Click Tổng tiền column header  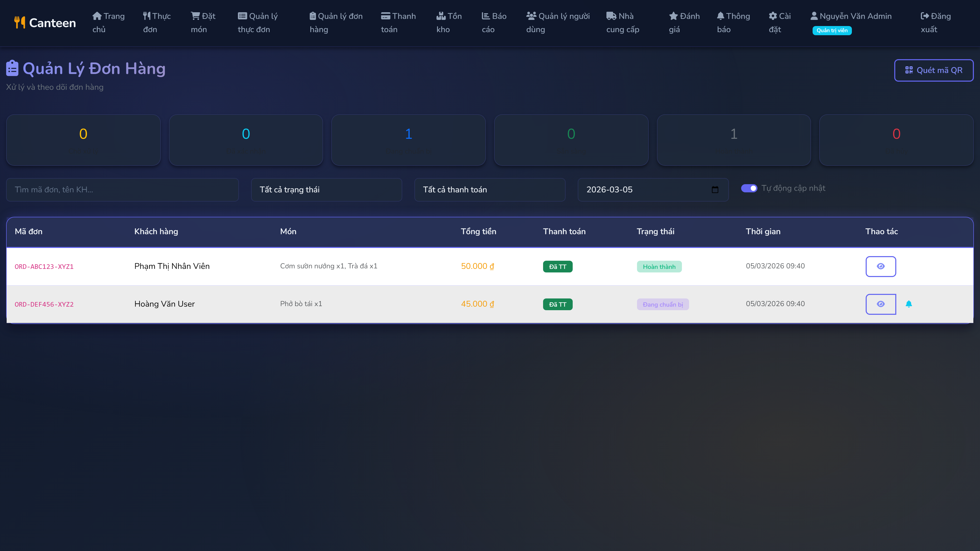478,232
